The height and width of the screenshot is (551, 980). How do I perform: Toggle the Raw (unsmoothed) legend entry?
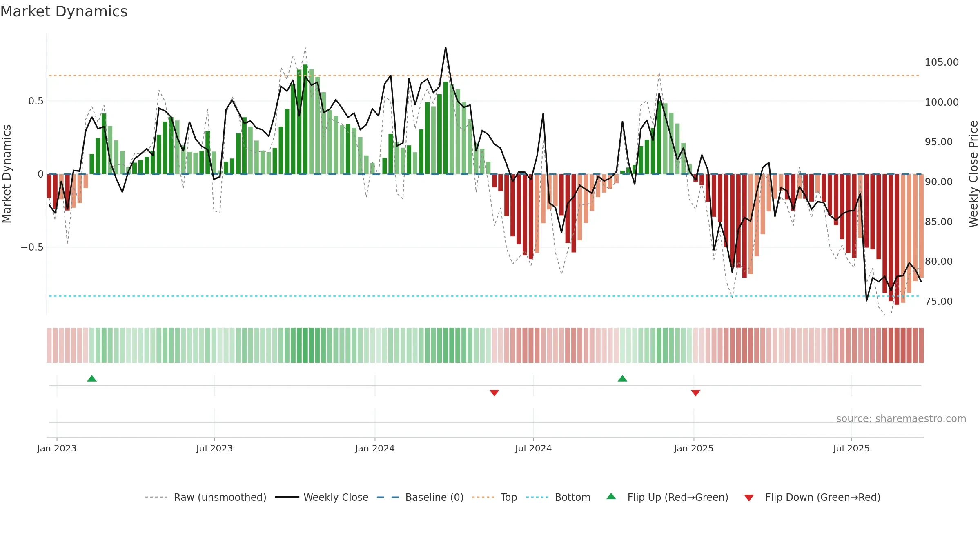(x=205, y=497)
